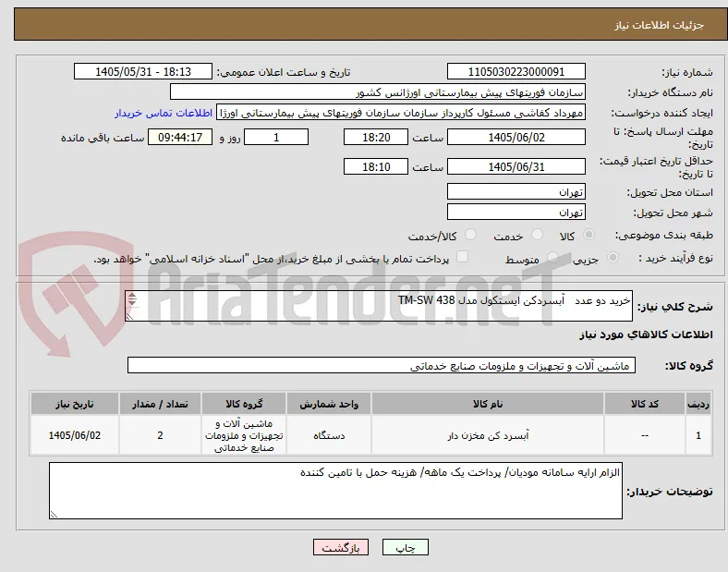Click the تعداد / مقدار column header

click(160, 404)
